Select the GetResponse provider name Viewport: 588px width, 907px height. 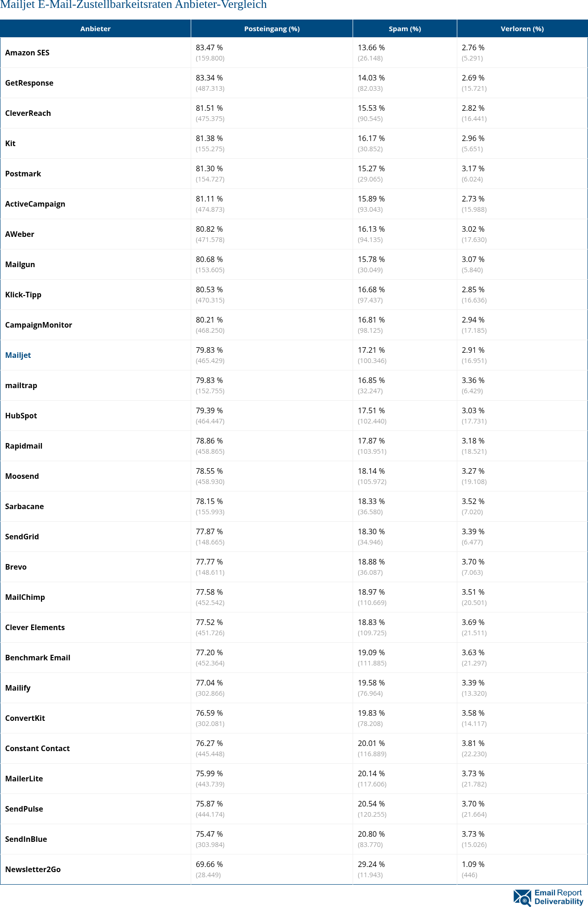click(x=29, y=83)
